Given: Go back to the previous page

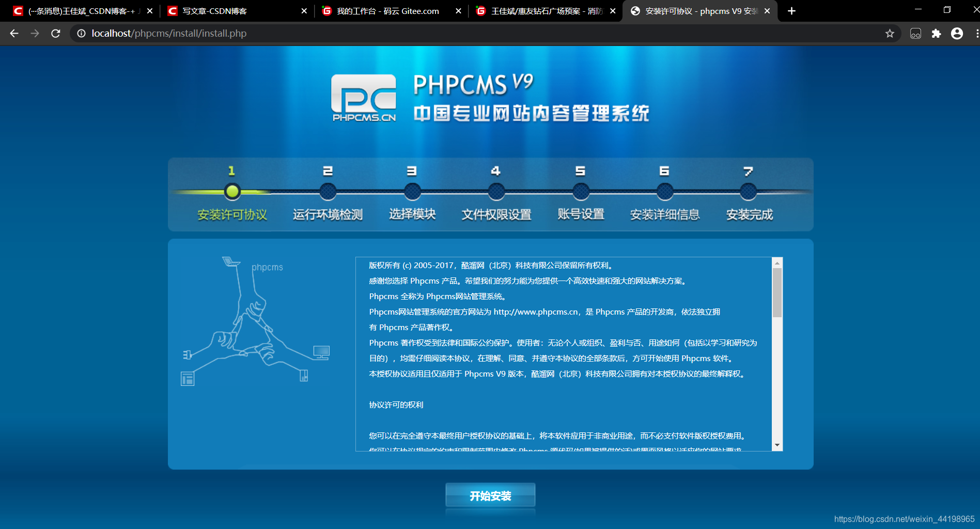Looking at the screenshot, I should 14,34.
